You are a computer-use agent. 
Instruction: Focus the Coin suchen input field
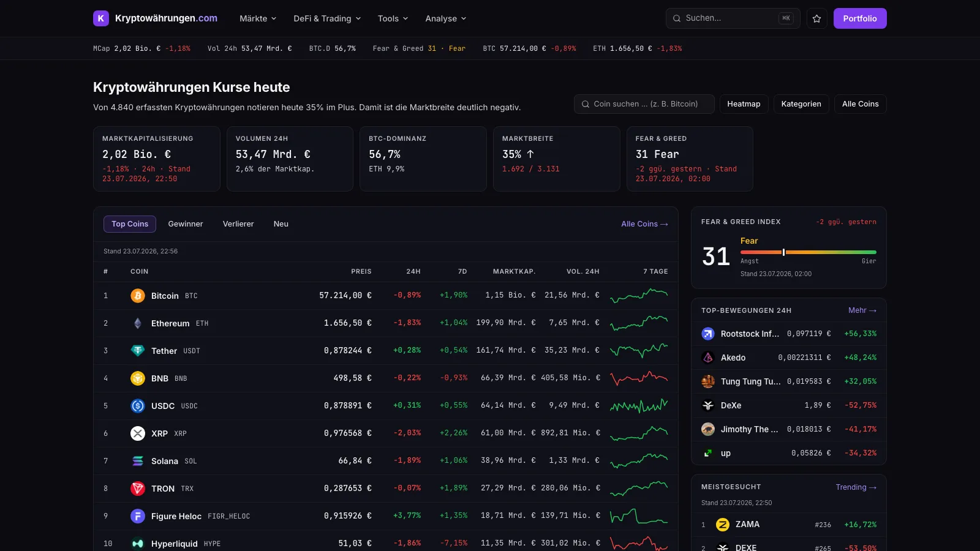(644, 104)
